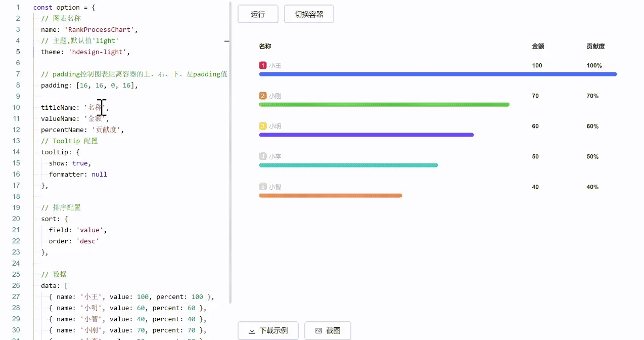Click line number 20 beside the sort config
The image size is (644, 340).
(x=16, y=219)
